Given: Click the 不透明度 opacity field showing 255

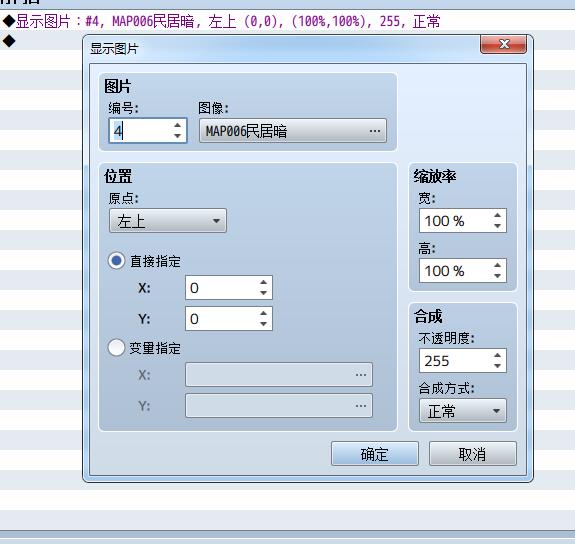Looking at the screenshot, I should 463,361.
